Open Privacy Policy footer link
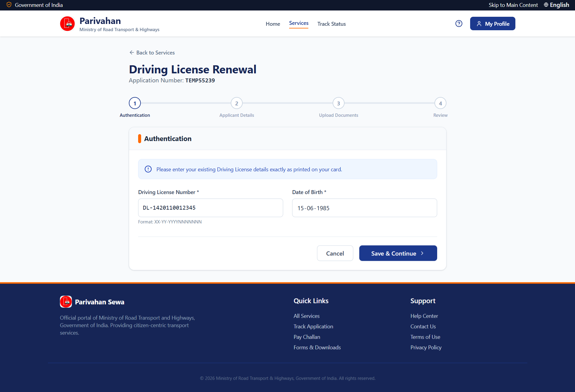This screenshot has width=575, height=392. pyautogui.click(x=426, y=347)
